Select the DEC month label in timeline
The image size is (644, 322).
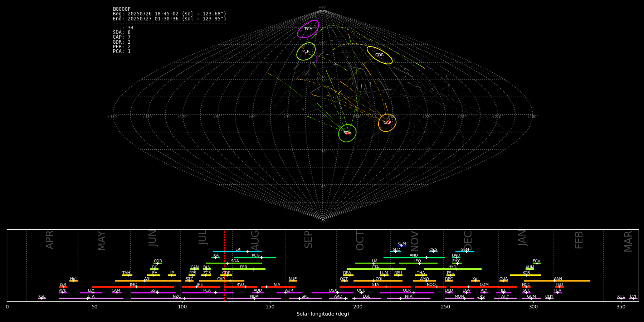coord(468,240)
